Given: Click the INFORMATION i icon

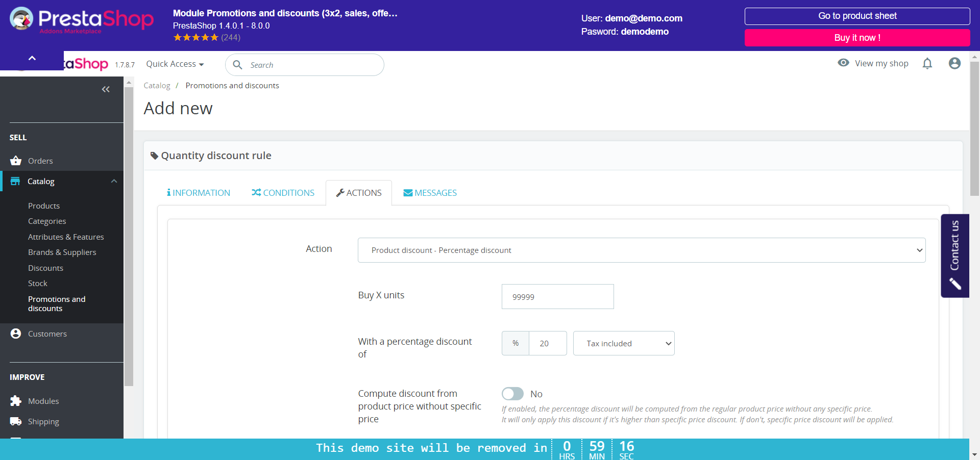Looking at the screenshot, I should (x=169, y=192).
